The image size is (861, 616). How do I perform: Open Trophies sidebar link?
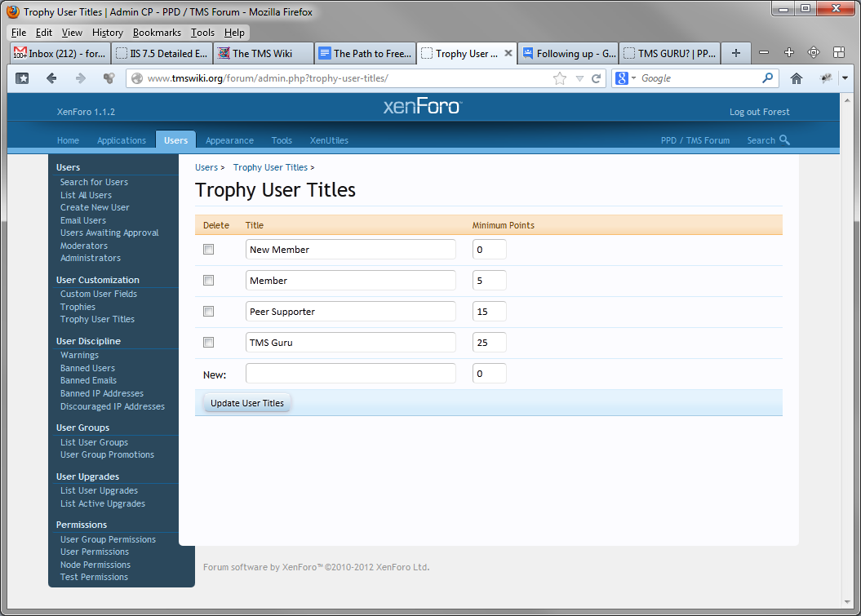tap(78, 307)
